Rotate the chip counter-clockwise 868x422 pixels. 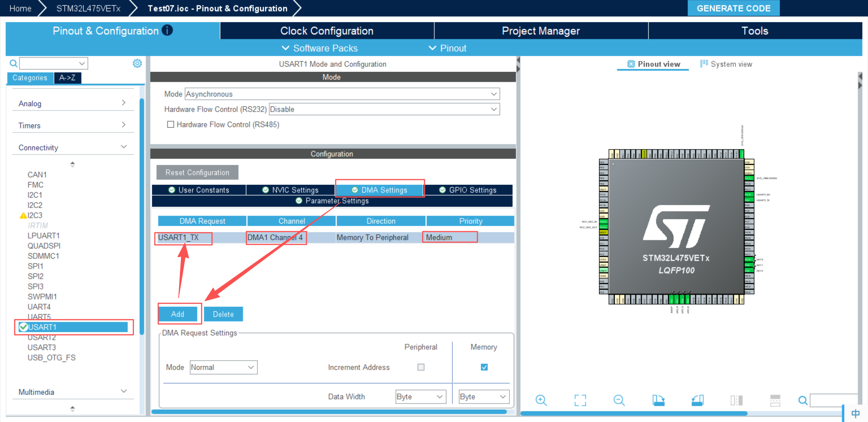click(698, 400)
